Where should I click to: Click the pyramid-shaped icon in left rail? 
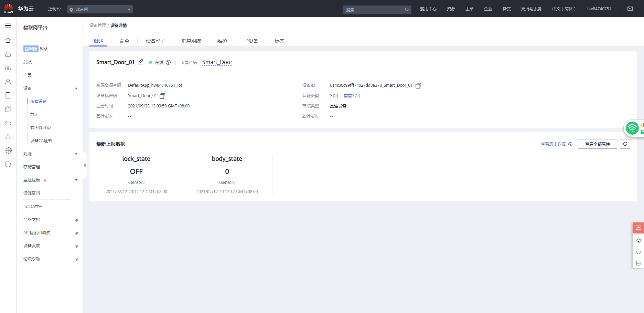point(8,137)
